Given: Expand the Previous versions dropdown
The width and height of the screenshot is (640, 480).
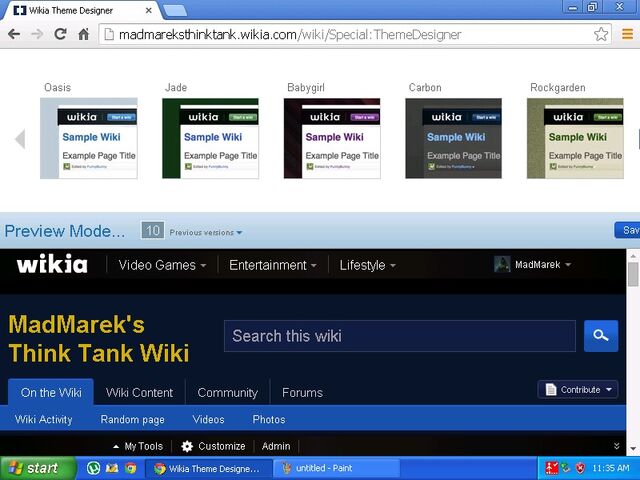Looking at the screenshot, I should point(206,233).
